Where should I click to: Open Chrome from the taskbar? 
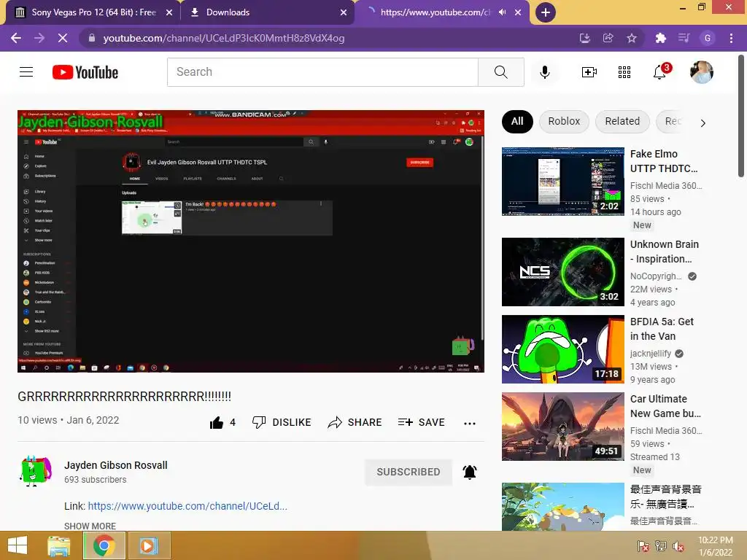pyautogui.click(x=104, y=545)
